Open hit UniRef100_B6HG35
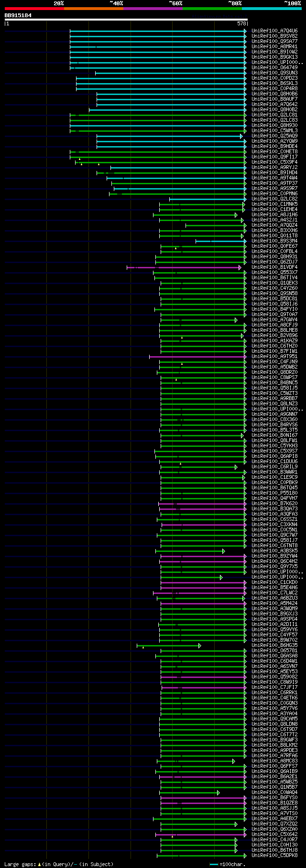 click(x=274, y=645)
